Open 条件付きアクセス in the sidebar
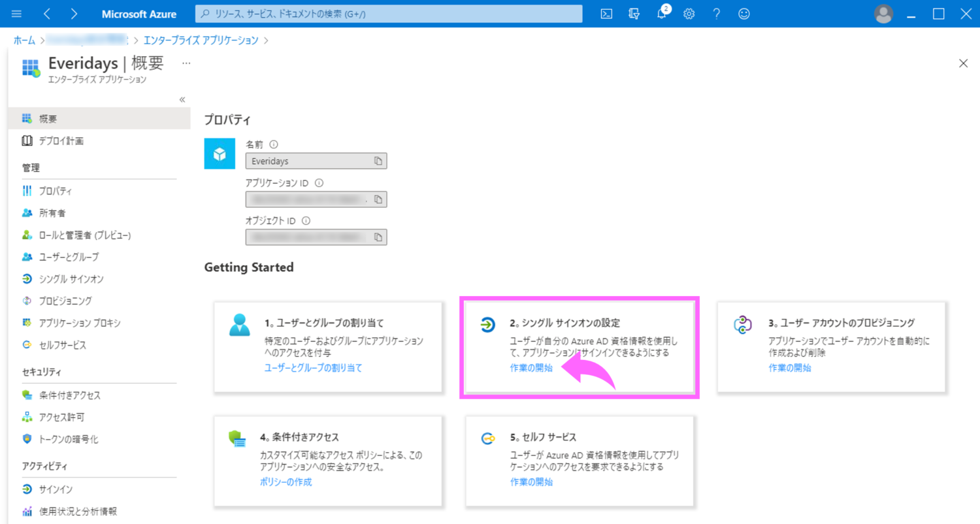Viewport: 980px width, 524px height. pyautogui.click(x=69, y=395)
